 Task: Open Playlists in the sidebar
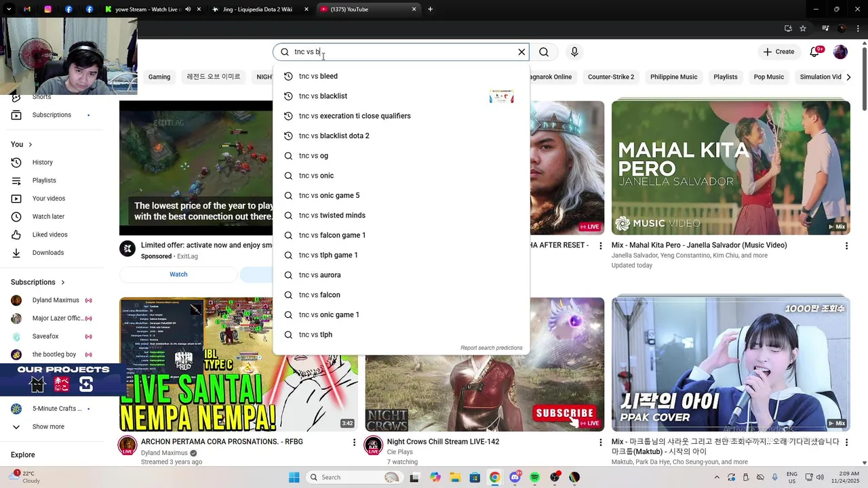pos(44,181)
